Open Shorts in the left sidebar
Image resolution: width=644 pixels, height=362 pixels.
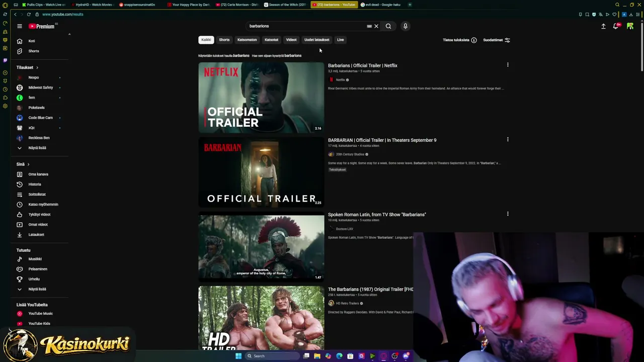(x=34, y=51)
